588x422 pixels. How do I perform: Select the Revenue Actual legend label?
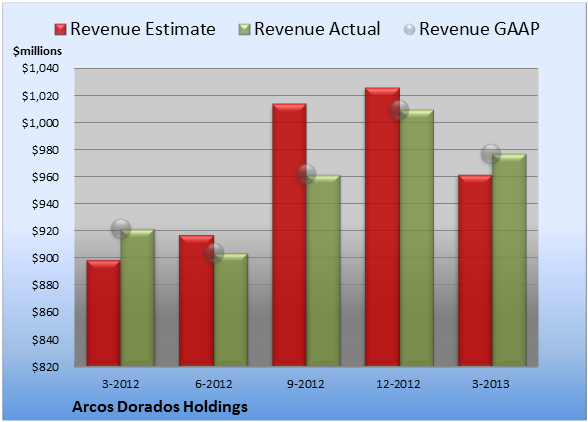[317, 29]
